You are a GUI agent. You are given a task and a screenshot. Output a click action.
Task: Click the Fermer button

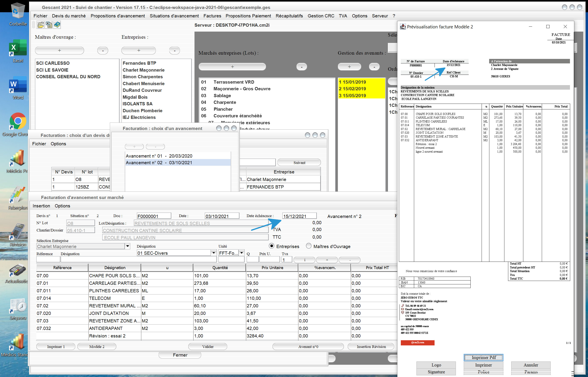tap(180, 355)
